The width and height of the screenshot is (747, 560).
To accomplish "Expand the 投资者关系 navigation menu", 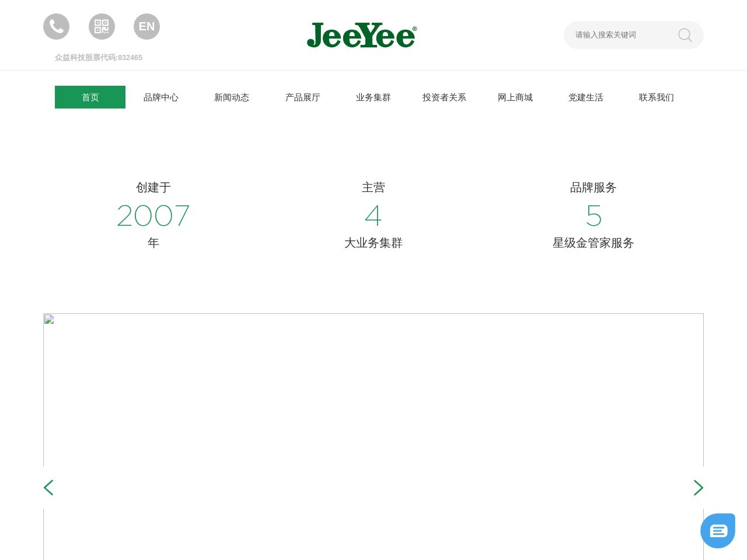I will [x=444, y=97].
